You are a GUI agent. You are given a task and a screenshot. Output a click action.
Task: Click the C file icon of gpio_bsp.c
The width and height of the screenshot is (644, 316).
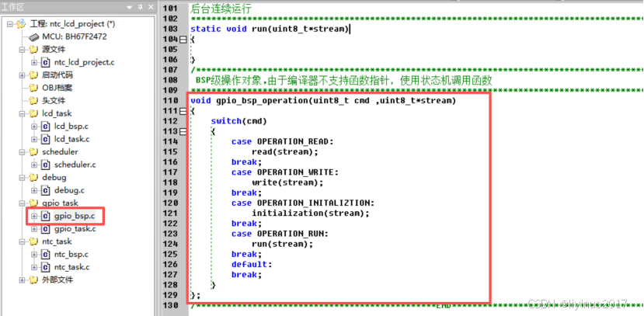(x=46, y=216)
